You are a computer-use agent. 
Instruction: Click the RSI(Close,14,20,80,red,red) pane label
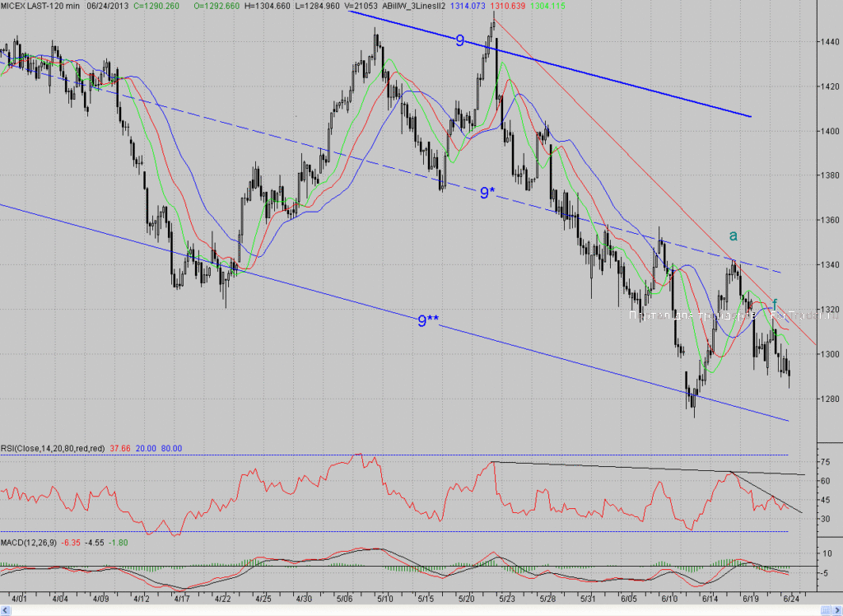53,448
